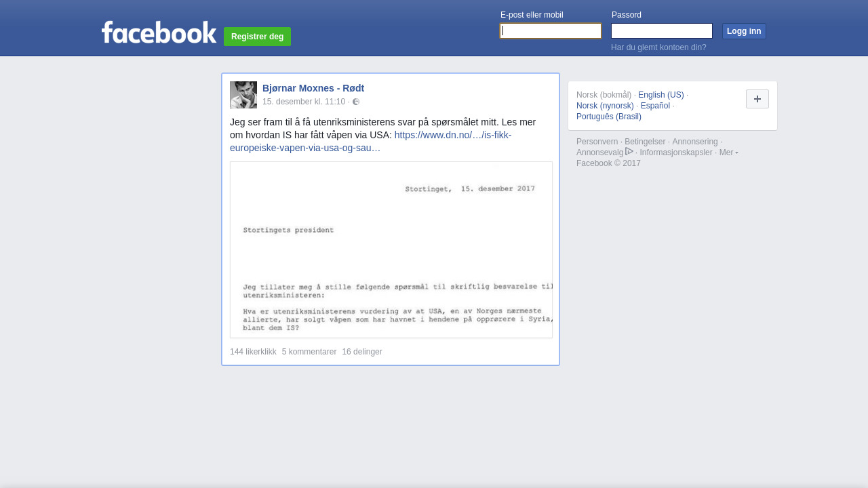Expand the Mer footer dropdown
This screenshot has width=868, height=488.
[729, 152]
